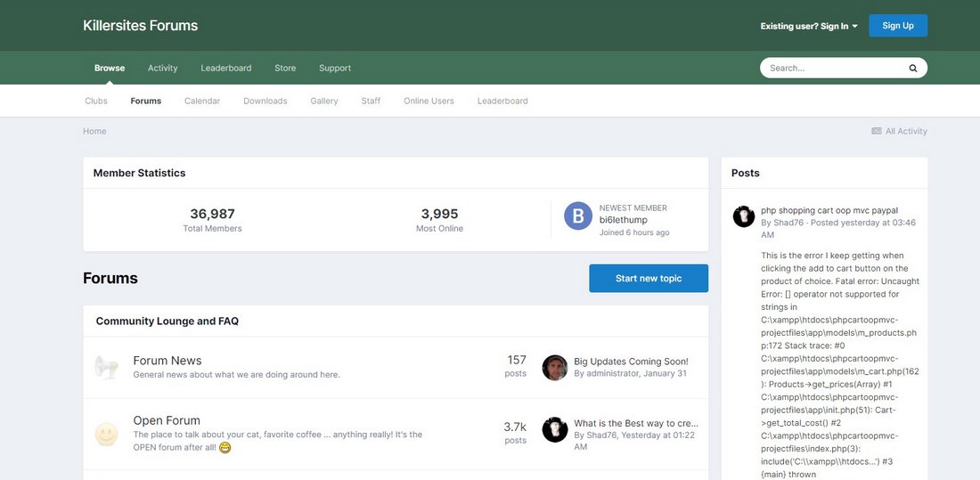Go to Forums in the sub menu
This screenshot has height=480, width=980.
coord(145,101)
